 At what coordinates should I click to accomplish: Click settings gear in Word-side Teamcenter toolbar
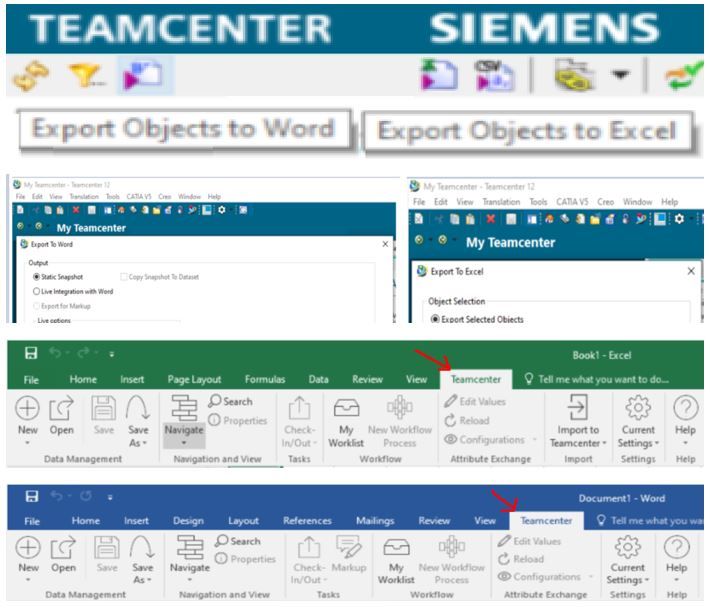point(222,210)
